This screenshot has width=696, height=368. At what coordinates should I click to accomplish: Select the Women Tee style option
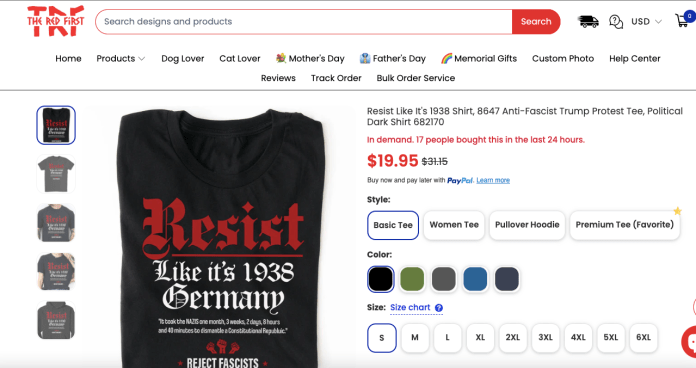coord(454,225)
